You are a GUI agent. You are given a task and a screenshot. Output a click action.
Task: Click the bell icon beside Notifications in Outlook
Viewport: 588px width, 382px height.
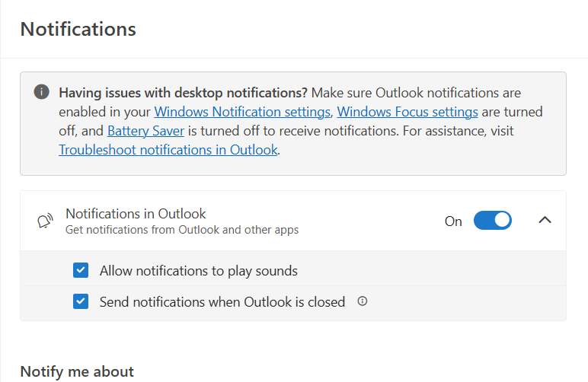(45, 221)
